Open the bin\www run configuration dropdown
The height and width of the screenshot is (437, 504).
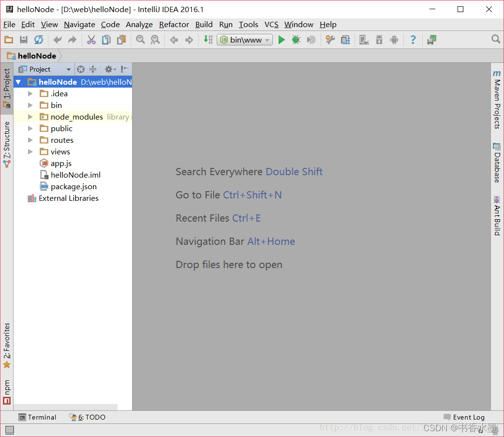(x=245, y=40)
